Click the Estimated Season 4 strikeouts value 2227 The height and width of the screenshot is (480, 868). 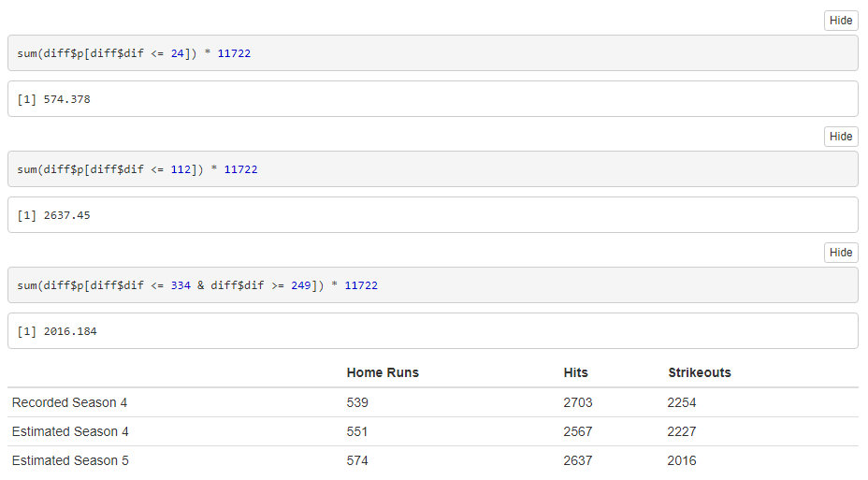[x=682, y=431]
